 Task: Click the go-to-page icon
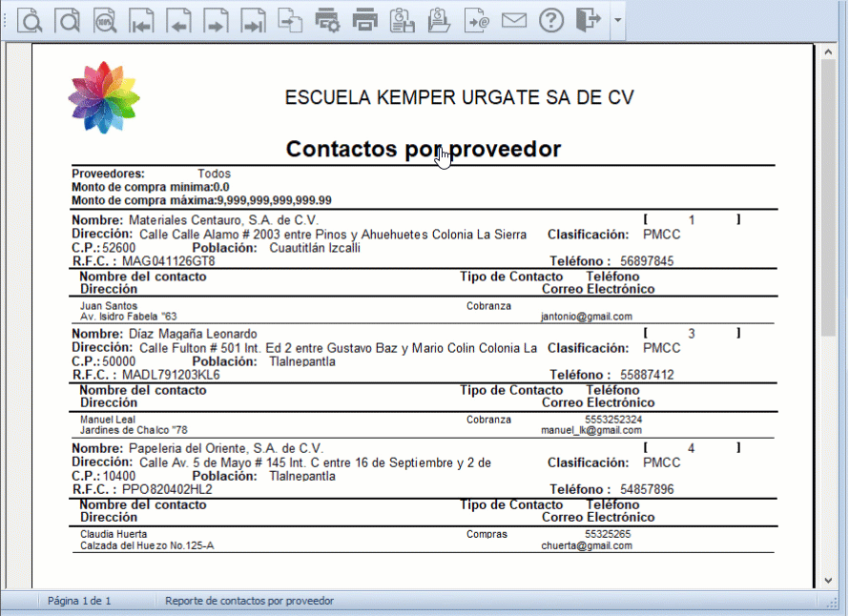tap(290, 20)
